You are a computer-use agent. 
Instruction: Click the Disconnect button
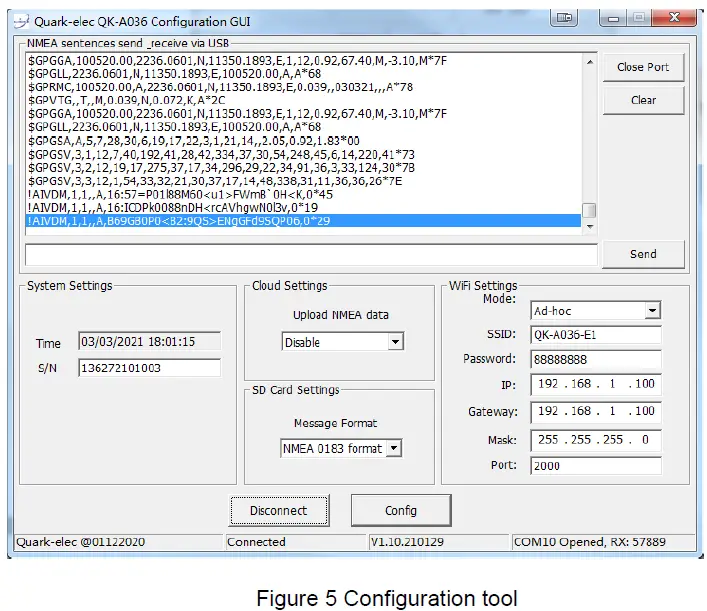pos(279,510)
